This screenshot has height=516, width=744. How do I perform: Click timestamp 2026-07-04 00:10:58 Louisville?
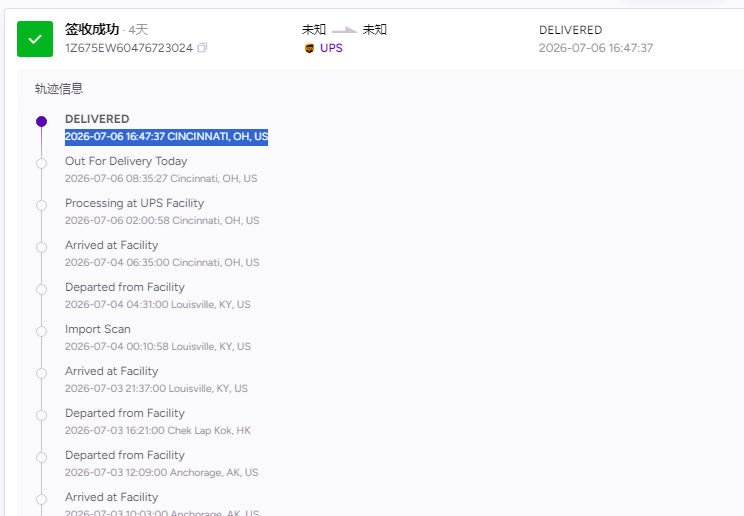158,347
